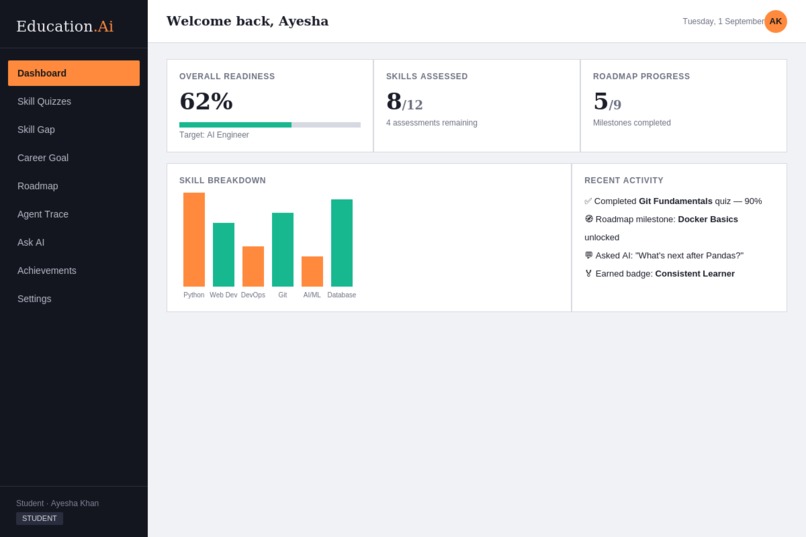Click the 'Database' chart axis label
Viewport: 806px width, 537px height.
point(342,295)
